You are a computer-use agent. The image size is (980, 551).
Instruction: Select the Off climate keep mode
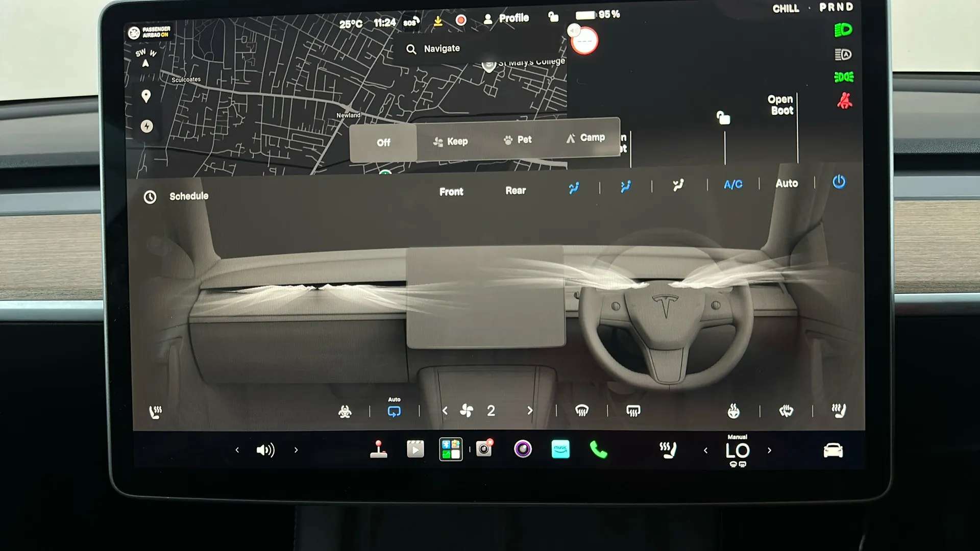[383, 143]
